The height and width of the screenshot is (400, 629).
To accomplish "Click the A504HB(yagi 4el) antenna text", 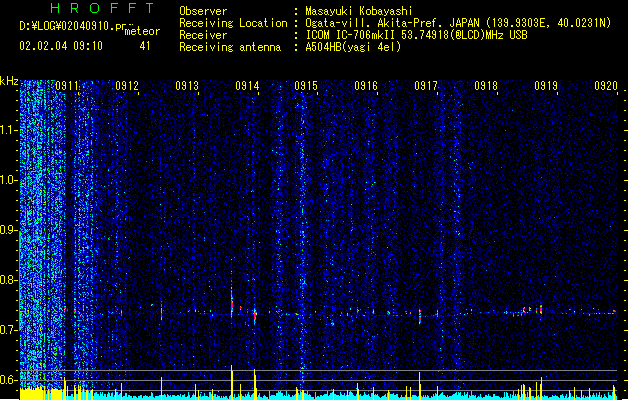I will [353, 47].
